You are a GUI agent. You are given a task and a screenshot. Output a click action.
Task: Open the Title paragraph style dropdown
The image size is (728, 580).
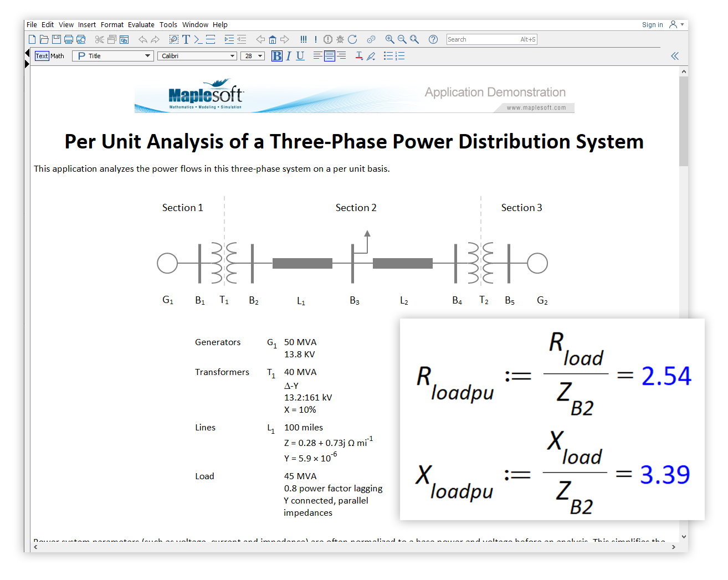147,56
